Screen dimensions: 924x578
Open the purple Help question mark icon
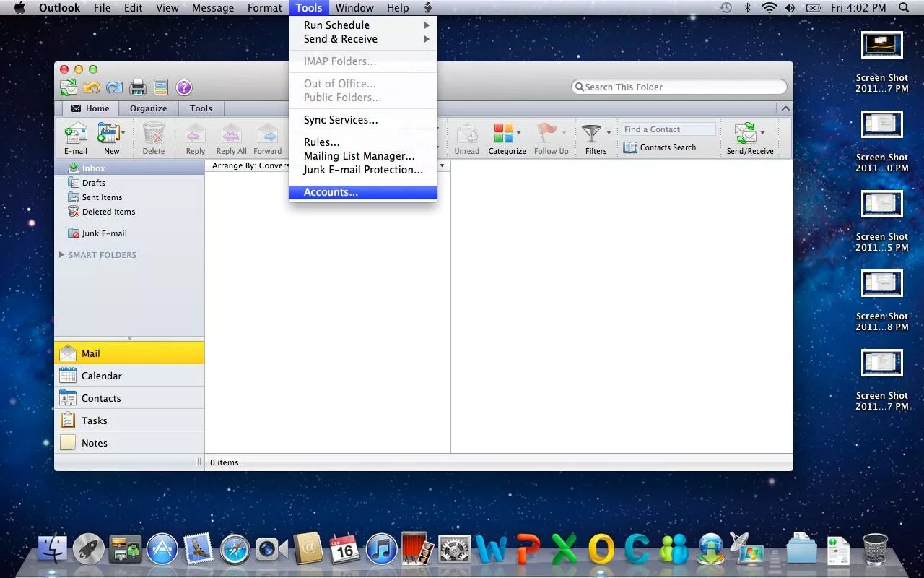coord(184,87)
